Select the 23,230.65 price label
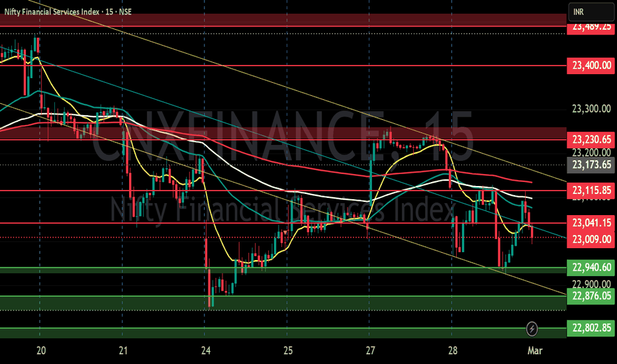Image resolution: width=617 pixels, height=364 pixels. [x=591, y=140]
